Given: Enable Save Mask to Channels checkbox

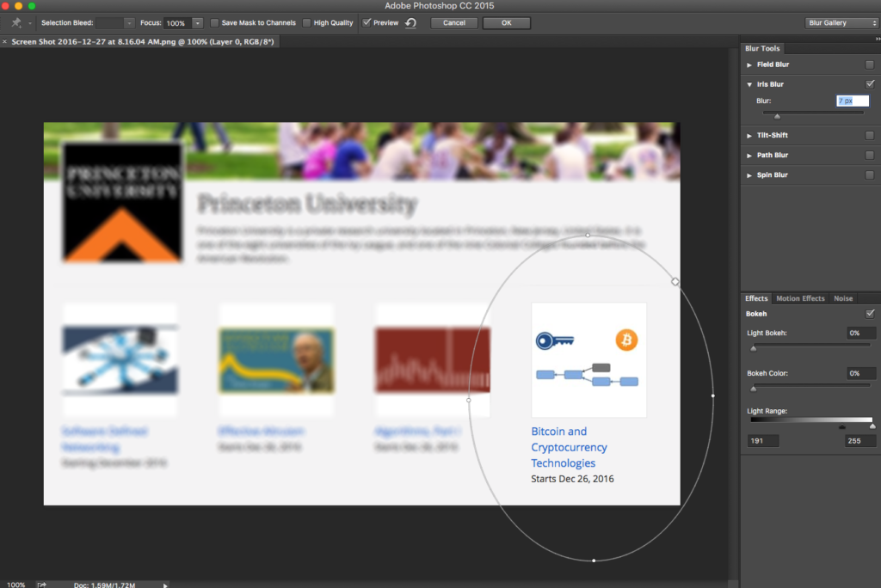Looking at the screenshot, I should coord(214,23).
